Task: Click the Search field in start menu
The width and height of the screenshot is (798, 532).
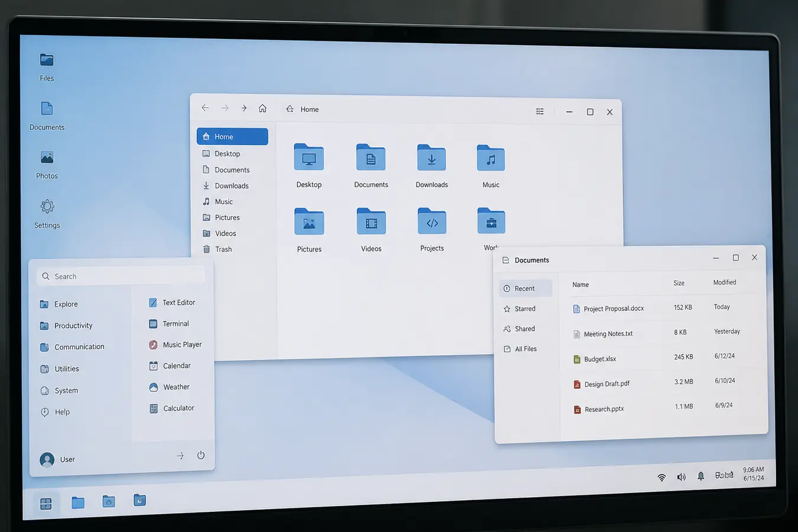Action: pos(121,276)
